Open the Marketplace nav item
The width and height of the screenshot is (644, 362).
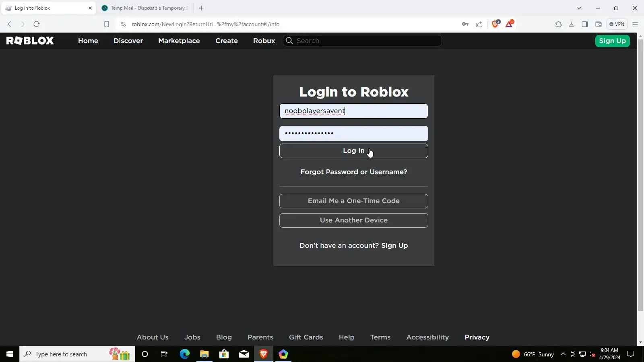pos(179,41)
